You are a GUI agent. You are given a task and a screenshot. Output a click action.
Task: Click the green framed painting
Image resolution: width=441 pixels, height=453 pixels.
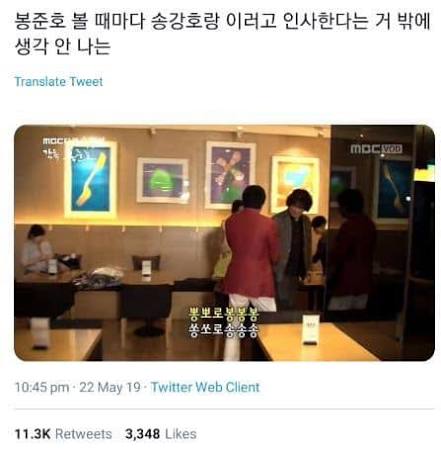point(163,180)
